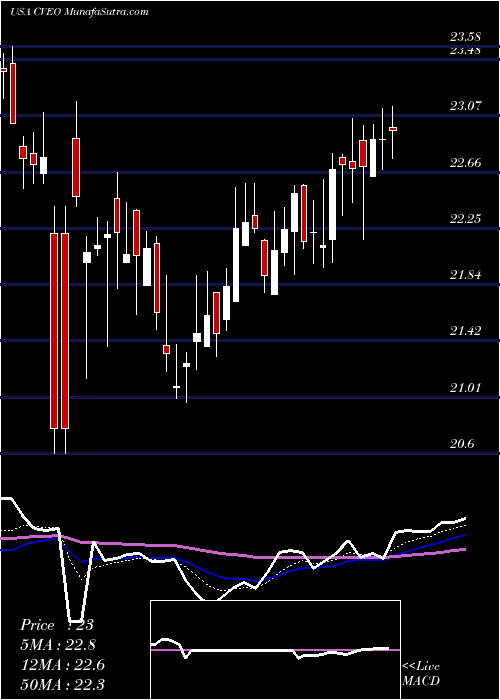Viewport: 500px width, 700px height.
Task: Click the <<Live MACD label
Action: coord(421,674)
